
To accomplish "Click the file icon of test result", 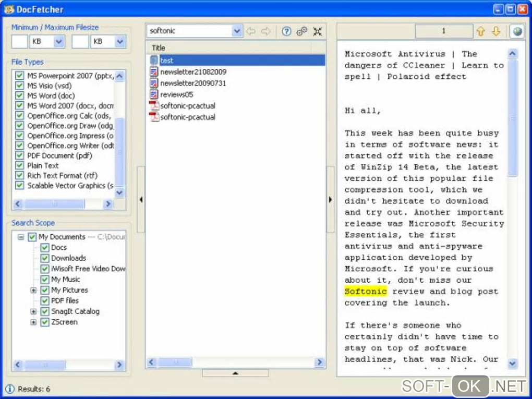I will click(x=154, y=61).
